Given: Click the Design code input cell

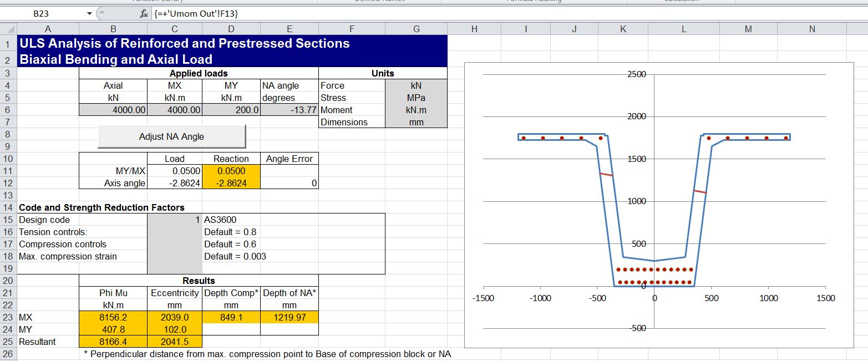Looking at the screenshot, I should pyautogui.click(x=174, y=220).
